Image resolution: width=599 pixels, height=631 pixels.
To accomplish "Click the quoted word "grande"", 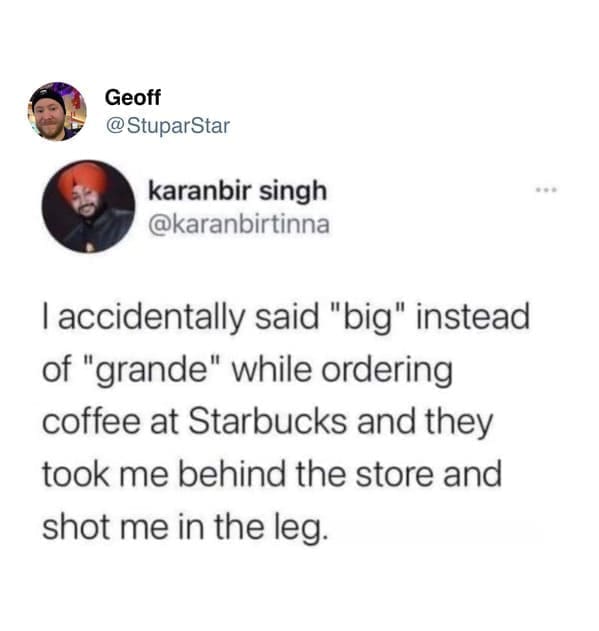I will click(153, 370).
